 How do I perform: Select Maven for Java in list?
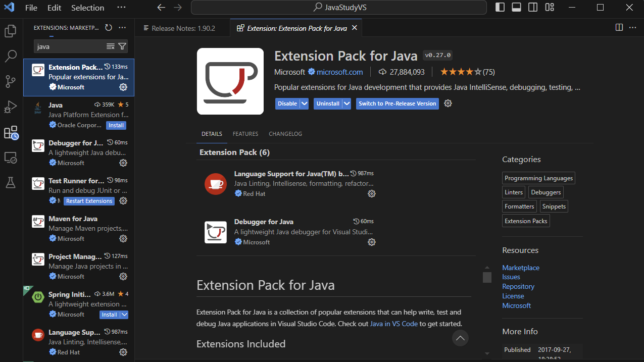click(x=79, y=229)
